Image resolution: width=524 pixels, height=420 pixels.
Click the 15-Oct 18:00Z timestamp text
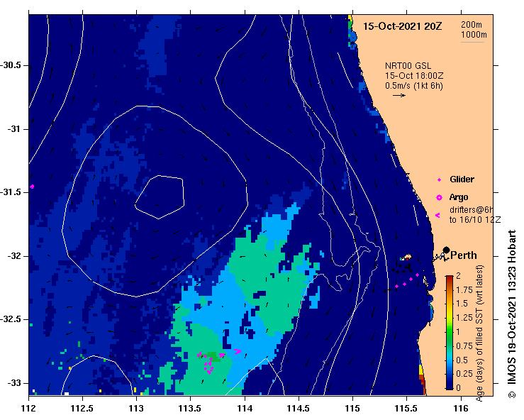(x=414, y=76)
